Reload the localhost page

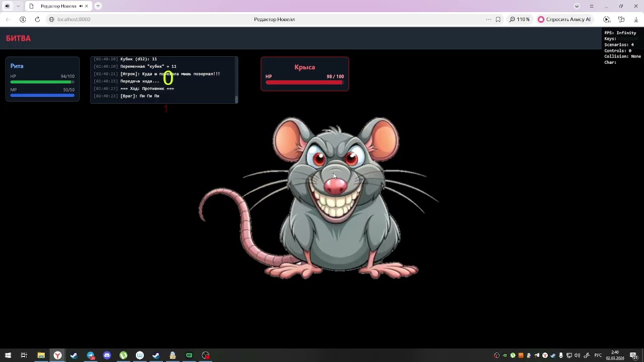[37, 19]
